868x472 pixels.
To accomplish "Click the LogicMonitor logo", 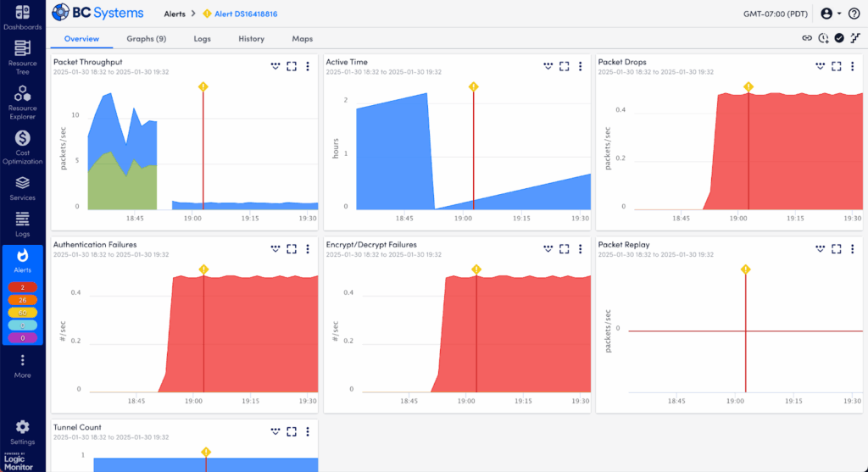I will (x=19, y=462).
